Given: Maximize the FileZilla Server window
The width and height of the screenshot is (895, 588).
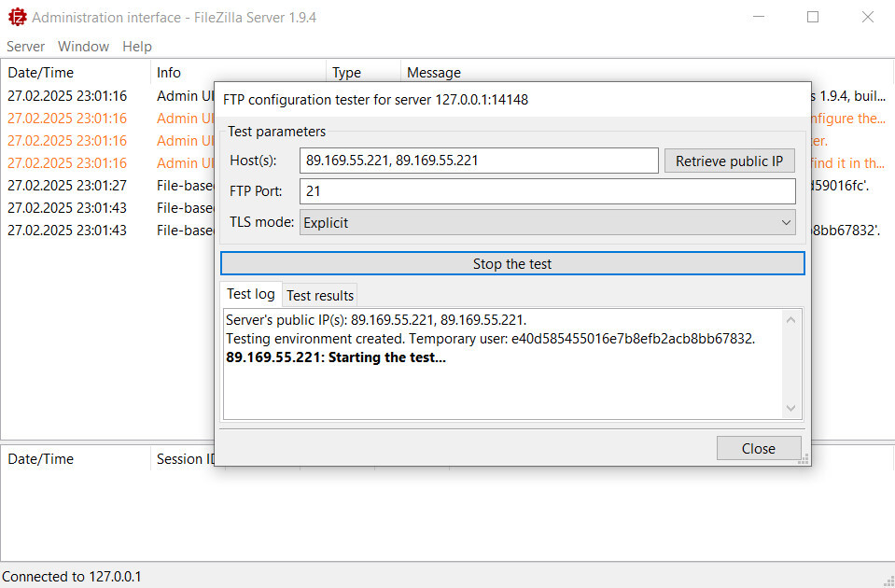Looking at the screenshot, I should (x=813, y=17).
